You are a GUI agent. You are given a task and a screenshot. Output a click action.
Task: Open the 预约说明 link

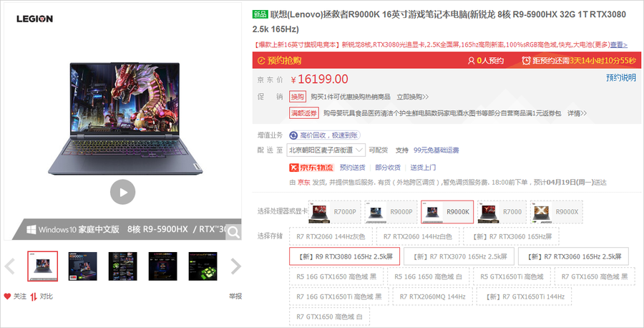pos(621,77)
